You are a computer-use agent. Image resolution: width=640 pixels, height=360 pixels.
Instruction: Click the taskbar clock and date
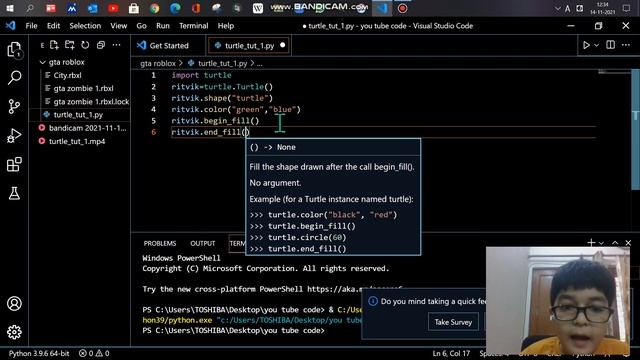pos(602,8)
